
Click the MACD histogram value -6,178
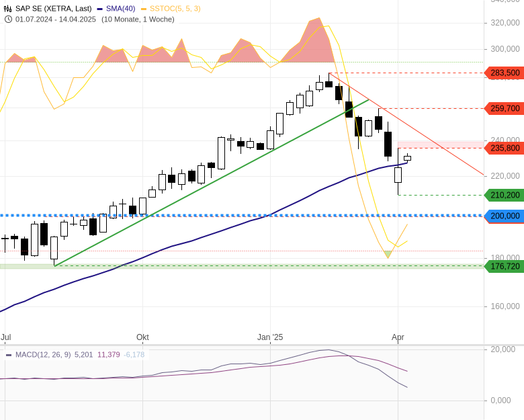[x=134, y=355]
